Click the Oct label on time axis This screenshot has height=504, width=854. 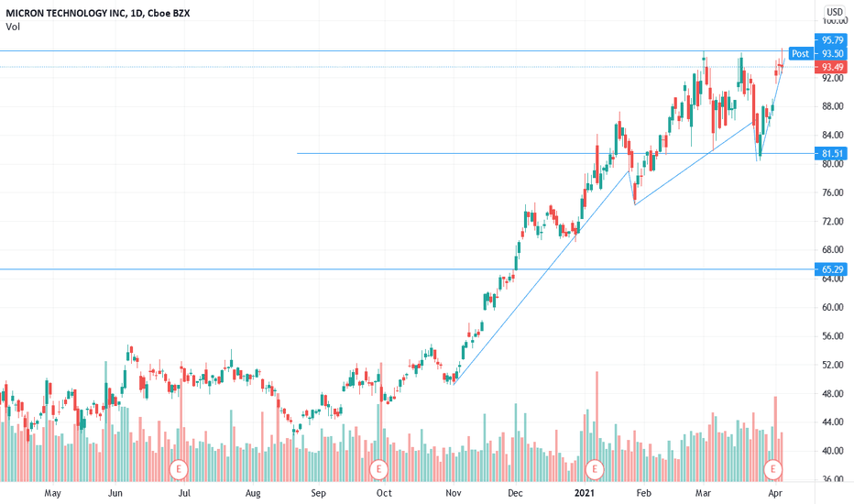click(x=384, y=493)
